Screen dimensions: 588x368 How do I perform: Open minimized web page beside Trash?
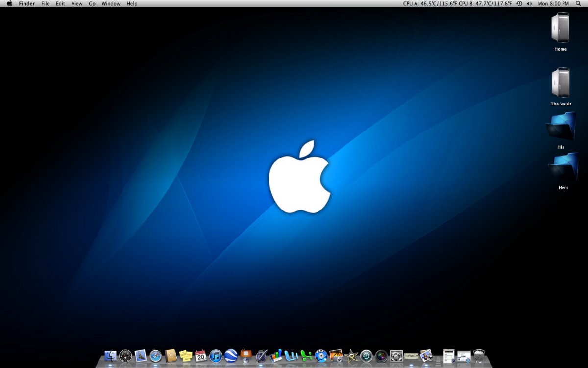464,357
